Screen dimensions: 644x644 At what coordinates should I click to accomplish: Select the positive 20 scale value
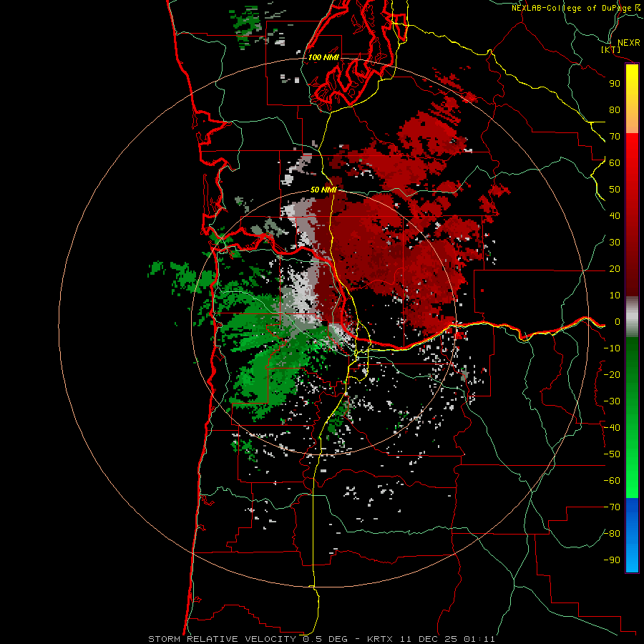(x=615, y=269)
